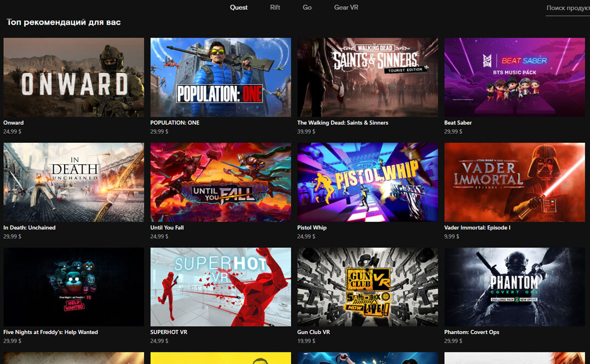The width and height of the screenshot is (590, 364).
Task: Click Five Nights at Freddy's 29,99 $ price
Action: 13,341
